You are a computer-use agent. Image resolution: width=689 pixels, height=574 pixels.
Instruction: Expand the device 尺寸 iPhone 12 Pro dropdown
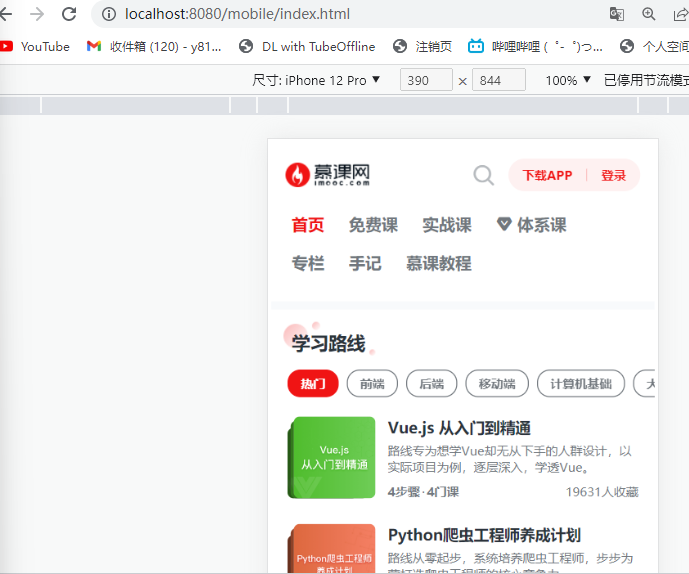pyautogui.click(x=317, y=80)
